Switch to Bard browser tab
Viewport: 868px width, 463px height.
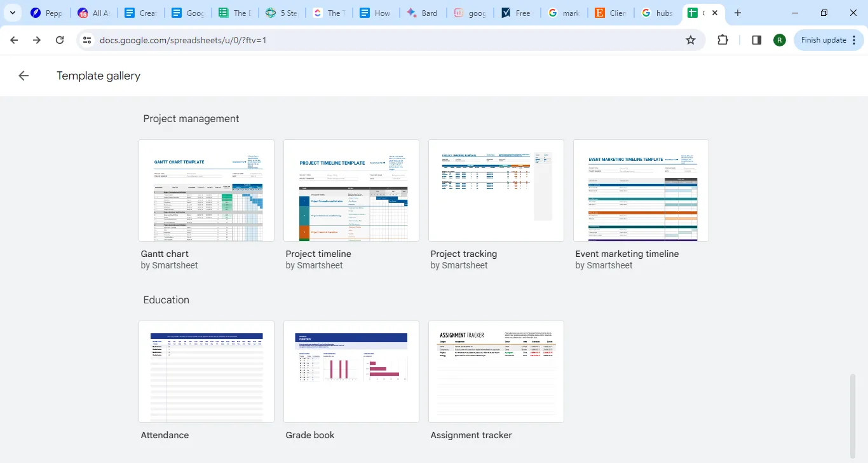coord(423,13)
